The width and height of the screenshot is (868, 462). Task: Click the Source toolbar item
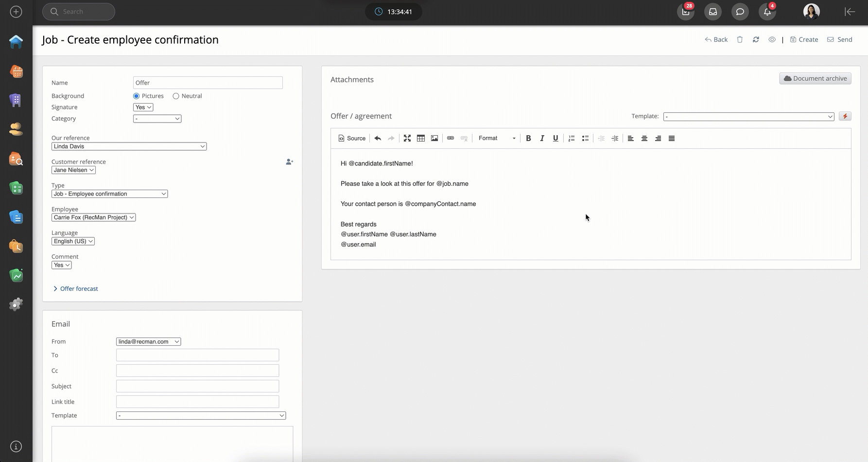(x=352, y=138)
